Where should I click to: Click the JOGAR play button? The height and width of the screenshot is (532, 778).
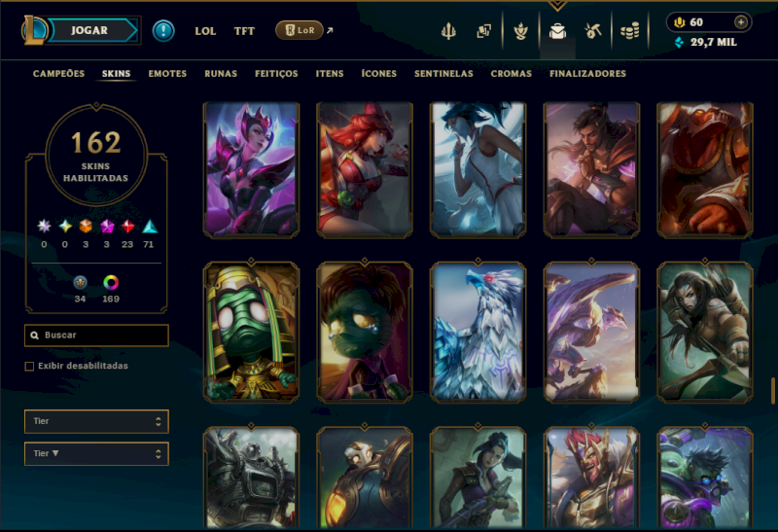click(91, 30)
